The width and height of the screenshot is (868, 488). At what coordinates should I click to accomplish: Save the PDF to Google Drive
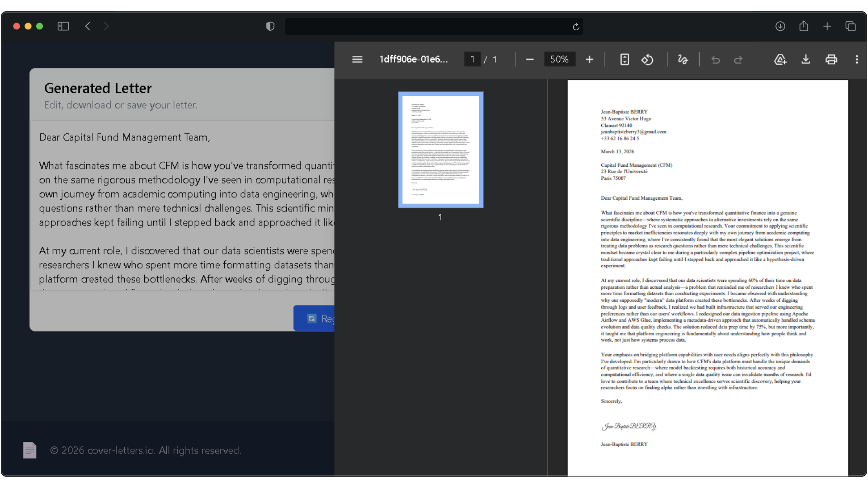click(x=780, y=59)
